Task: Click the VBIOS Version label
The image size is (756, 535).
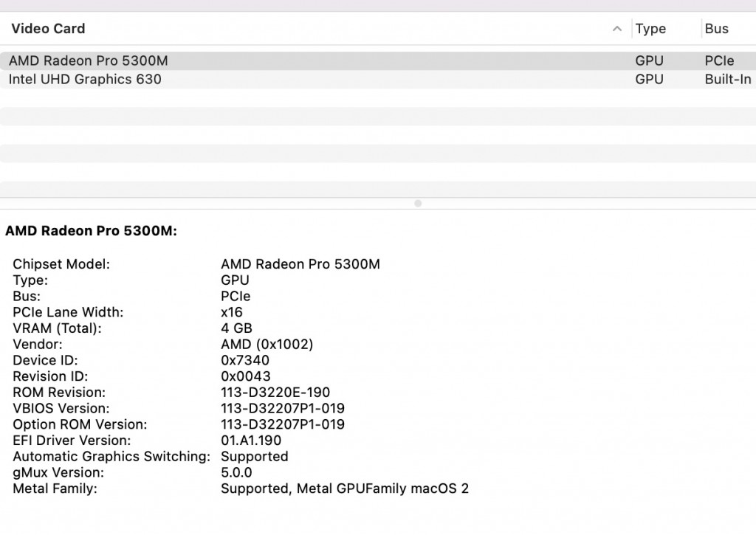Action: tap(61, 408)
